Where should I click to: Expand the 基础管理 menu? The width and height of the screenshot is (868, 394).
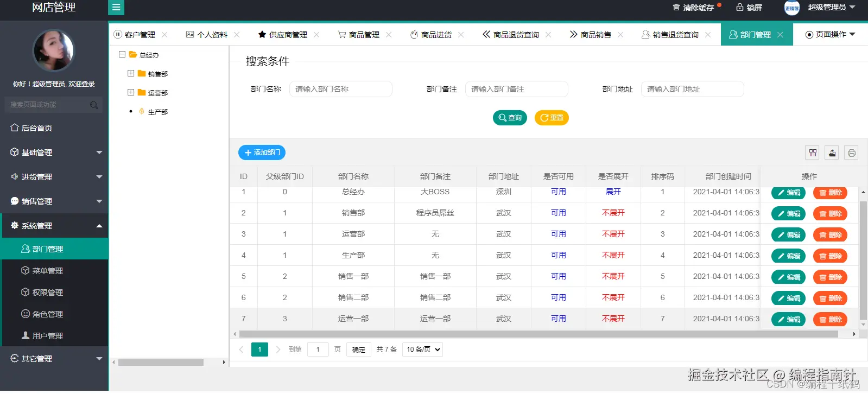coord(54,152)
